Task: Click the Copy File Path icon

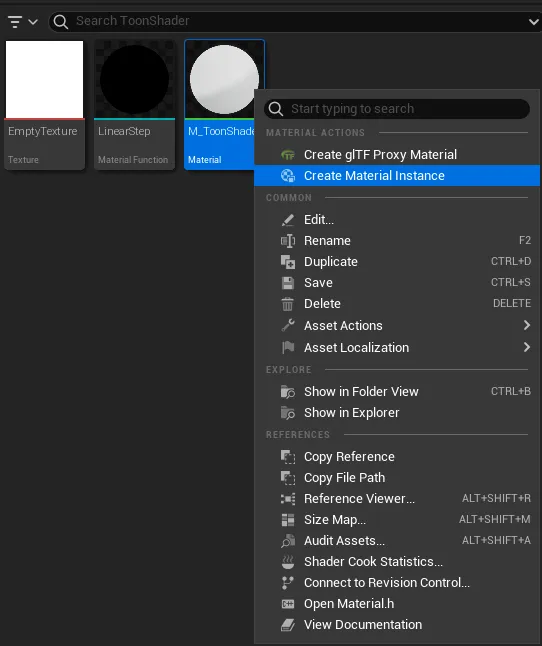Action: point(288,478)
